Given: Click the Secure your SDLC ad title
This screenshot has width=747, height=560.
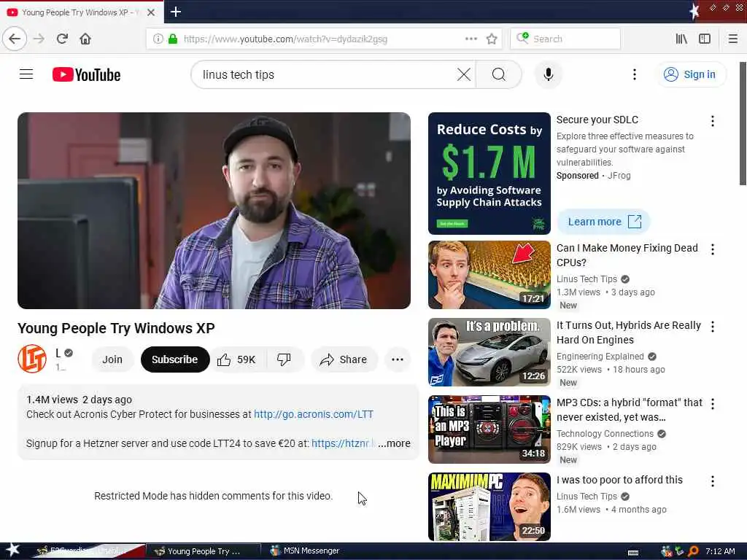Looking at the screenshot, I should tap(597, 120).
